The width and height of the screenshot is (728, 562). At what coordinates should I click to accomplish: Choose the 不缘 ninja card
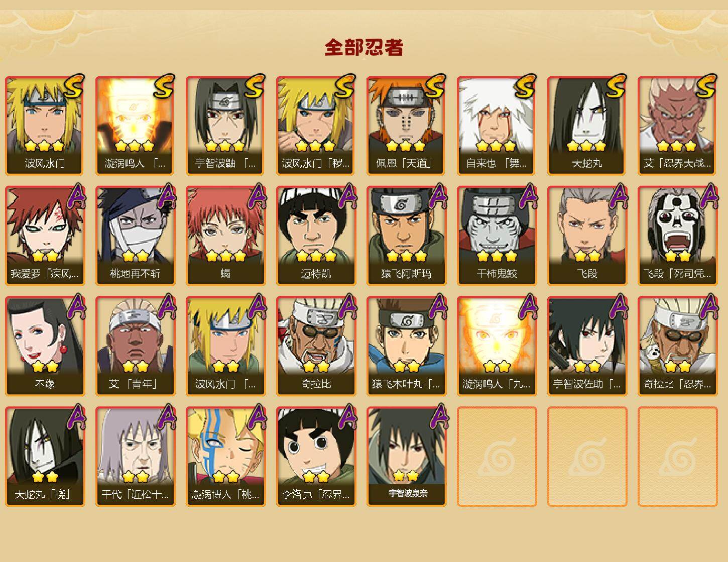click(45, 346)
